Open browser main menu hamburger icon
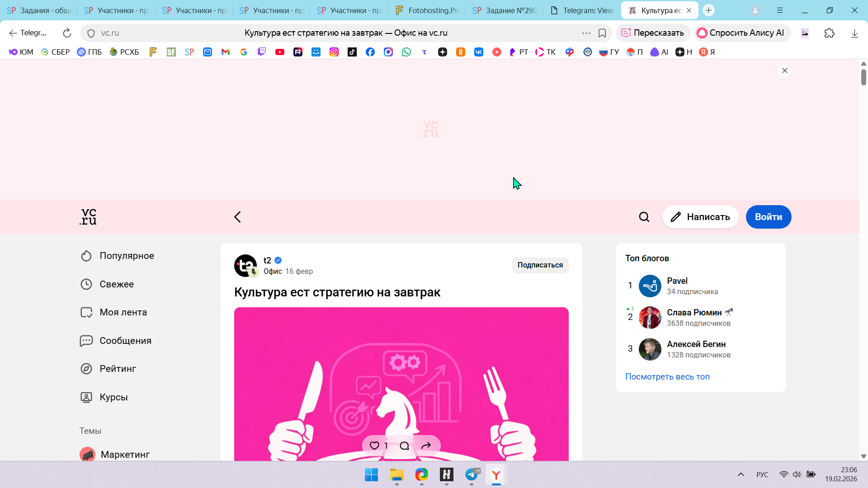 780,10
